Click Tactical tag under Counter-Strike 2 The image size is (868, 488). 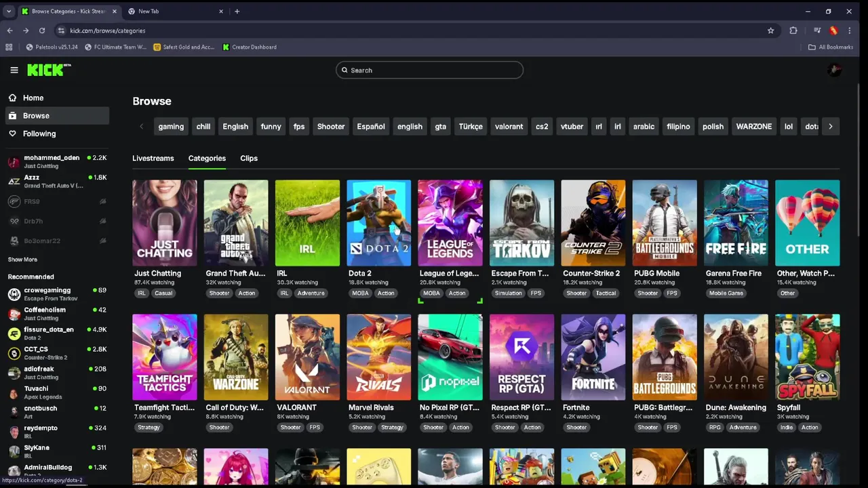606,293
